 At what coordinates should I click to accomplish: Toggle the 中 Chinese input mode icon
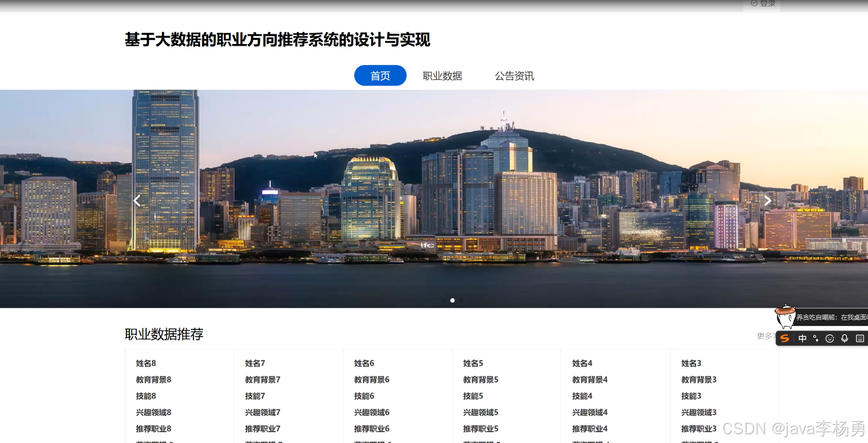pos(802,338)
